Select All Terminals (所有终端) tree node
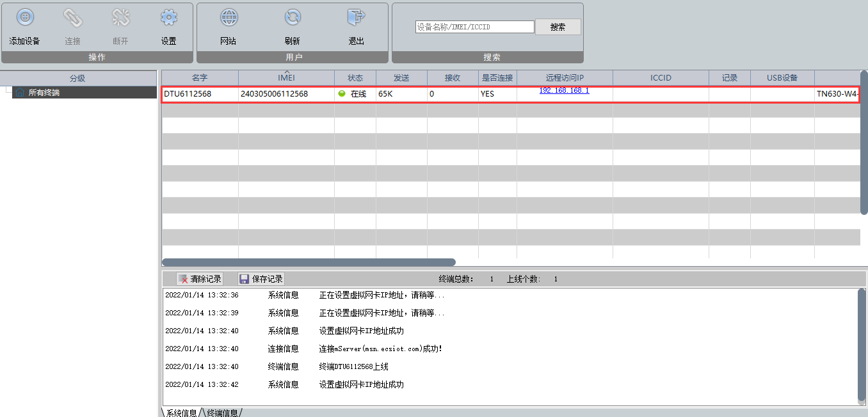Screen dimensions: 868x417 pos(44,93)
